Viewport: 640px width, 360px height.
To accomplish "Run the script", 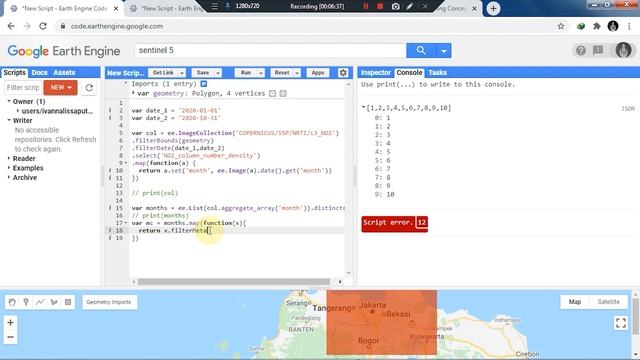I will 246,73.
